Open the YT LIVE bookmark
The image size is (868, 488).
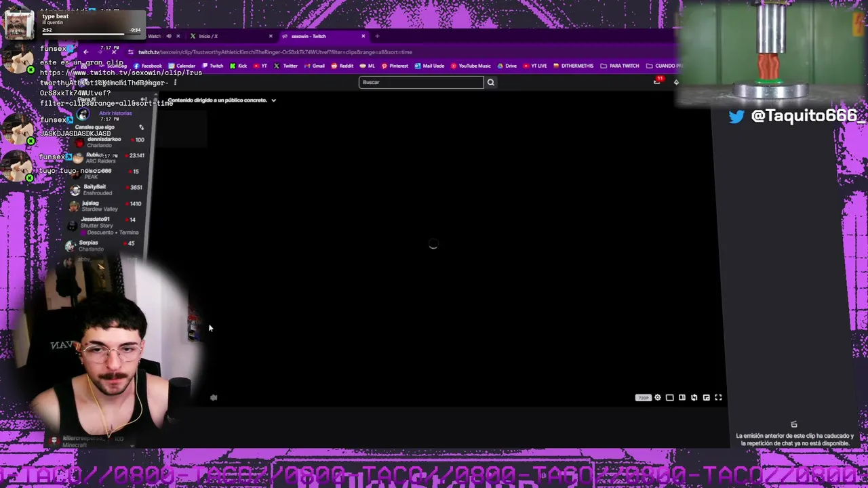coord(535,66)
